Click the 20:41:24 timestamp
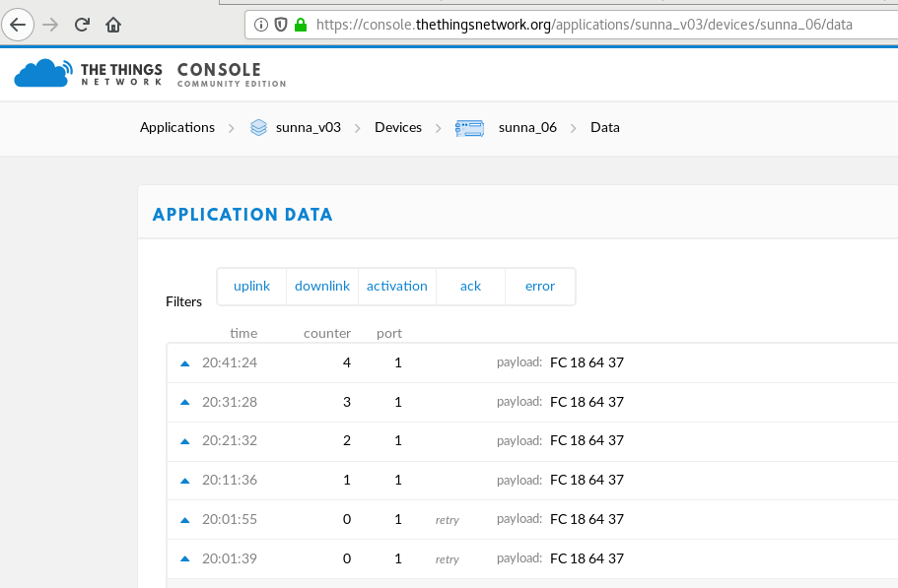The width and height of the screenshot is (898, 588). pos(230,362)
